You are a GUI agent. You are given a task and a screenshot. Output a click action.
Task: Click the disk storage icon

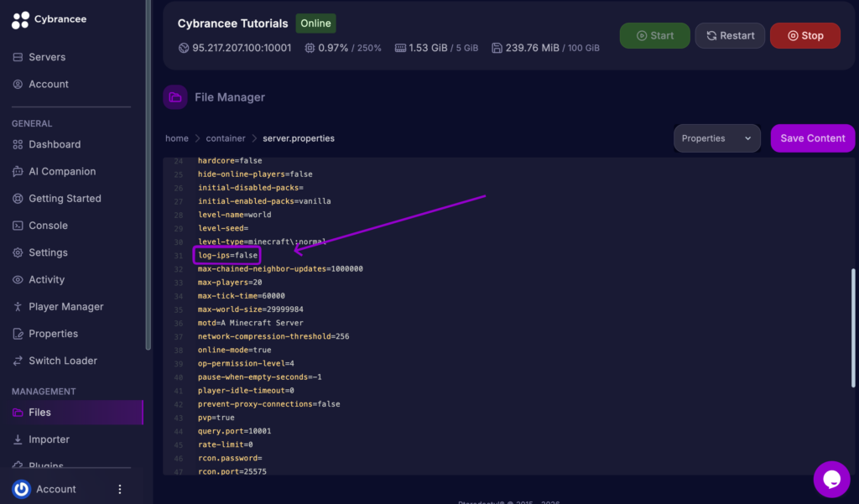(x=497, y=48)
